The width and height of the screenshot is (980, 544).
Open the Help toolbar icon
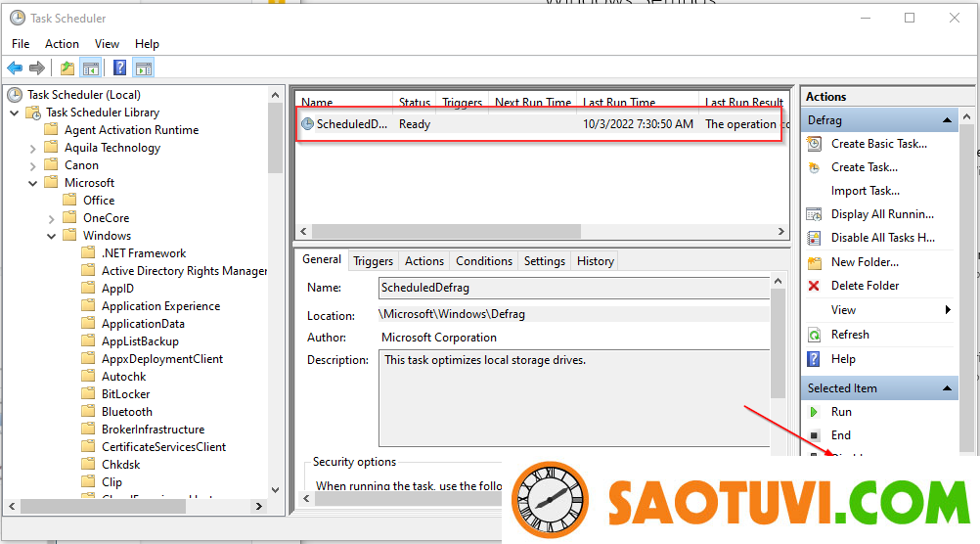point(119,68)
